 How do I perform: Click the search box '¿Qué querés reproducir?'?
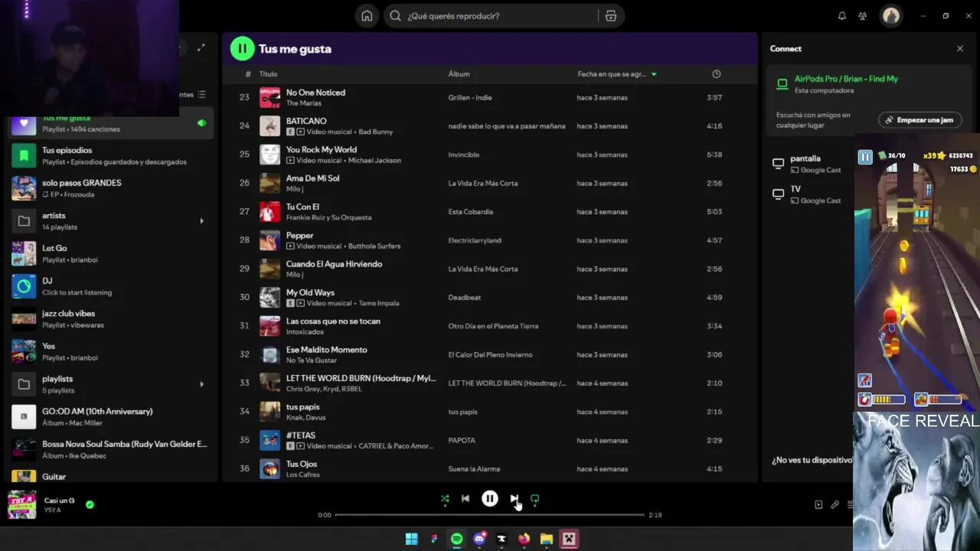490,16
